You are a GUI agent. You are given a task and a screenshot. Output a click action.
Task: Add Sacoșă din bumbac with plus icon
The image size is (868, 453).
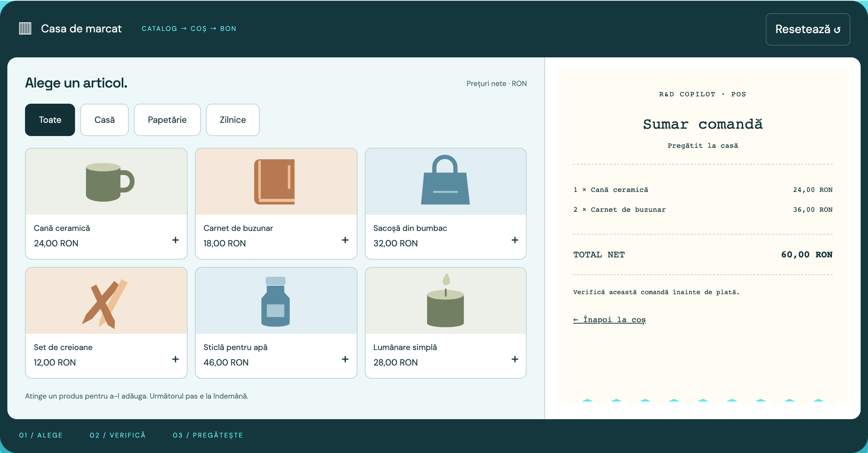(x=515, y=240)
